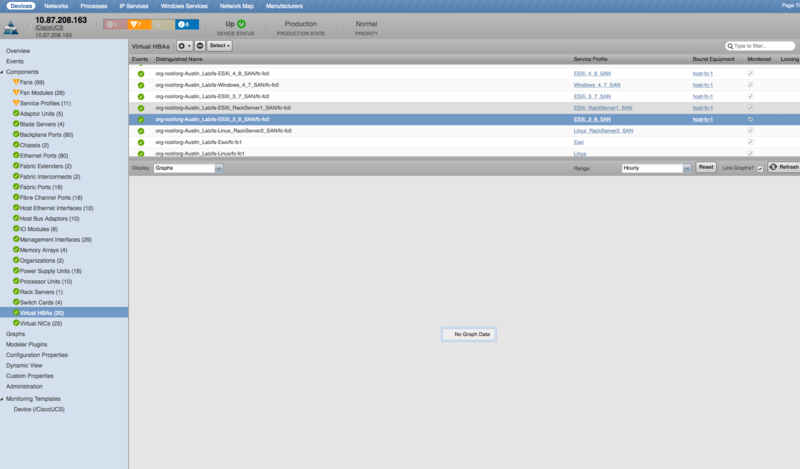Viewport: 800px width, 469px height.
Task: Switch to the Windows Services tab
Action: point(184,6)
